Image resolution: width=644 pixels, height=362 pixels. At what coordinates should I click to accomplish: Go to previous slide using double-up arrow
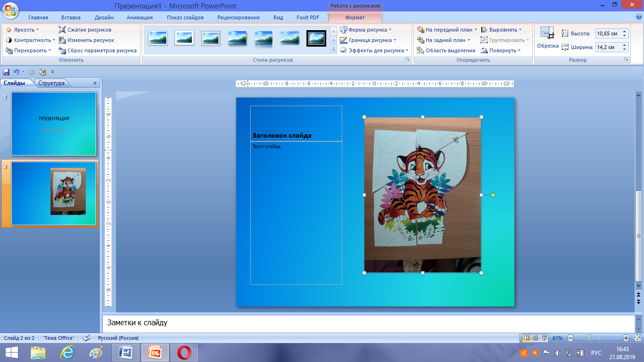[639, 294]
